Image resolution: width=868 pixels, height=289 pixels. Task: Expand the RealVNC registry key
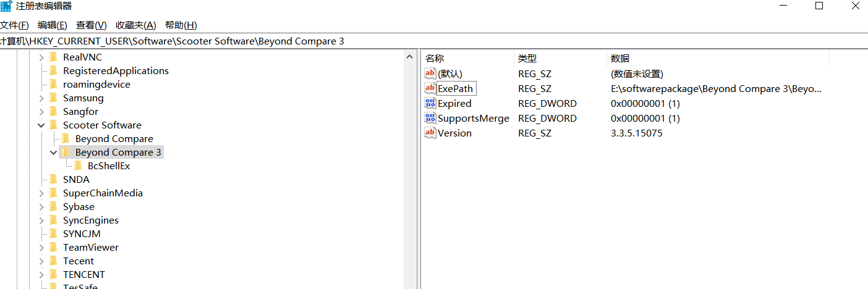(x=41, y=57)
